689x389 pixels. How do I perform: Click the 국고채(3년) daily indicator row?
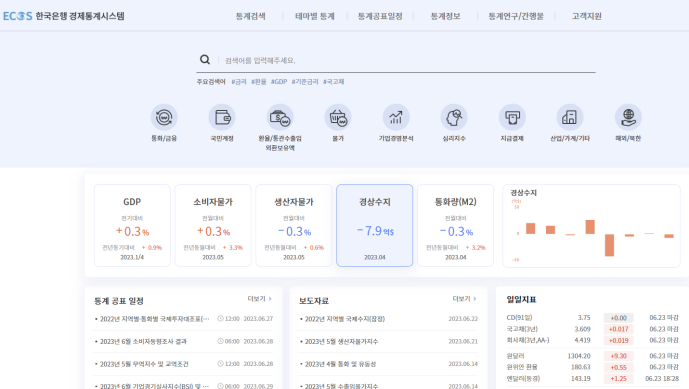coord(592,329)
